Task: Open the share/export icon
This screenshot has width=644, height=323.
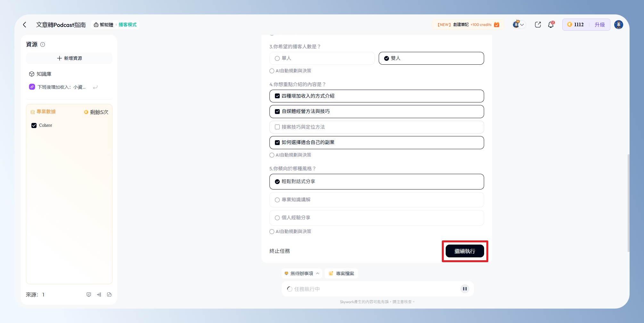Action: click(x=538, y=25)
